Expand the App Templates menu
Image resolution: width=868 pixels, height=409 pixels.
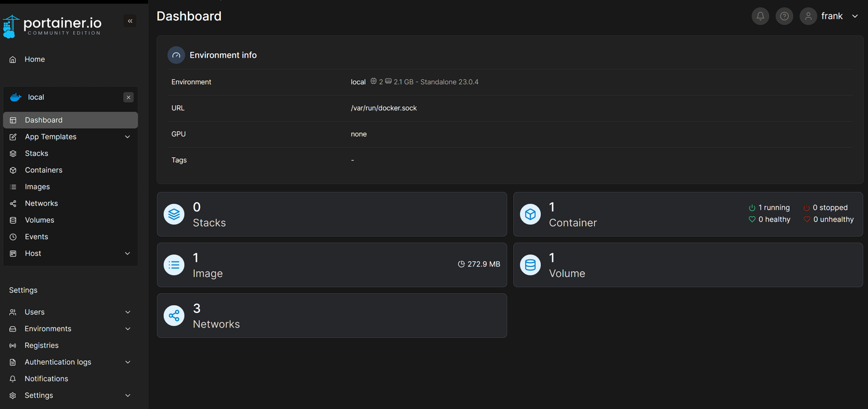coord(128,136)
